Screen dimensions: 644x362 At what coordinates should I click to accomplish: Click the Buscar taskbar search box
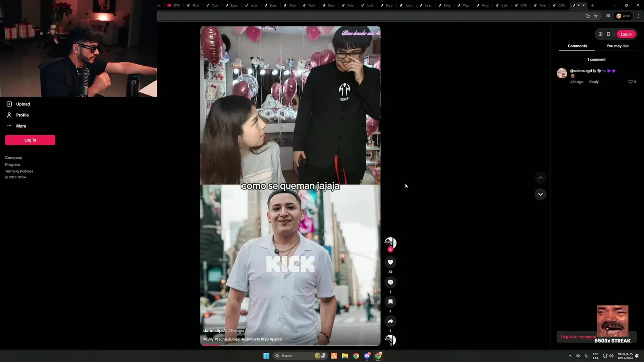coord(300,356)
